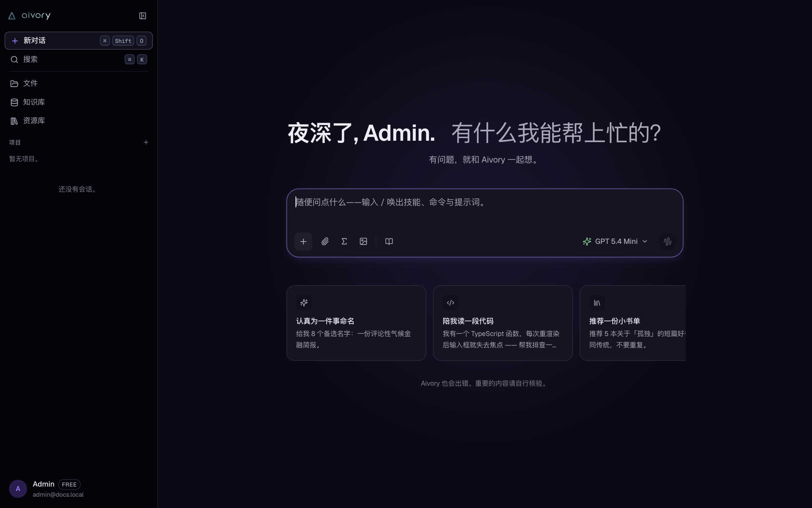The width and height of the screenshot is (812, 508).
Task: Click the sparkle icon on the naming card
Action: [304, 303]
